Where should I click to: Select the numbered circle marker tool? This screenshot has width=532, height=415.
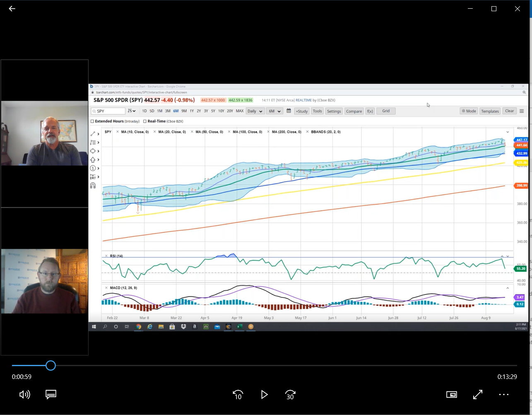[93, 168]
